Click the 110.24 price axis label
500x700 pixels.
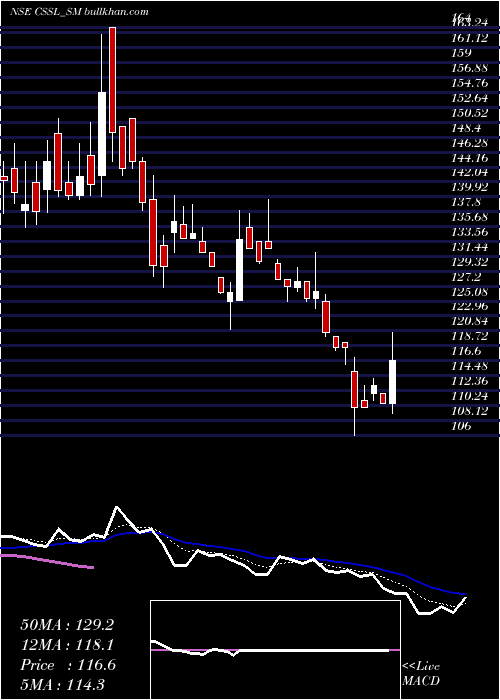(470, 396)
